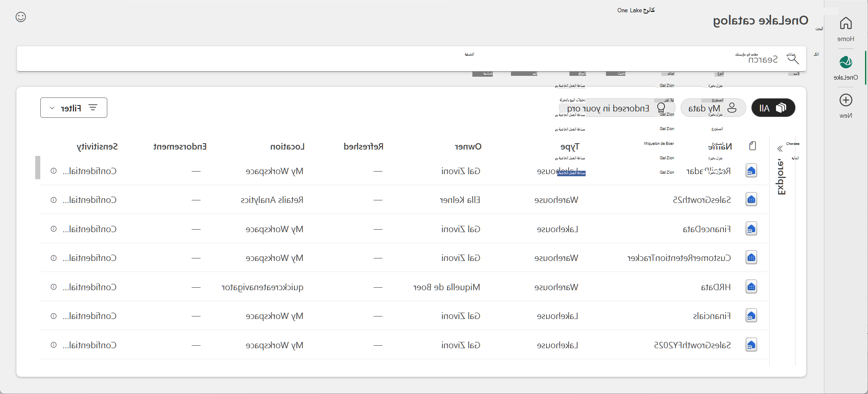The height and width of the screenshot is (394, 868).
Task: Show sensitivity info for Financials row
Action: [54, 316]
